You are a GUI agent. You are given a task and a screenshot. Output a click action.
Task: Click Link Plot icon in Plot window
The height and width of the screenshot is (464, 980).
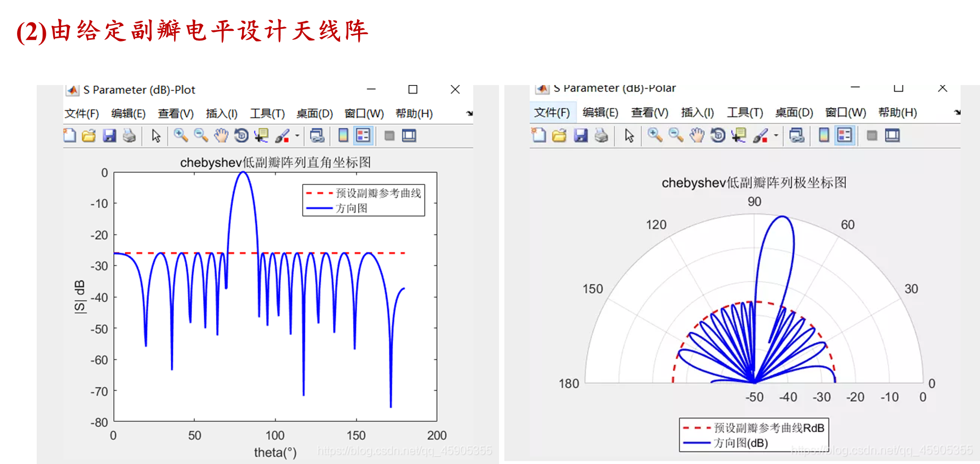point(317,136)
